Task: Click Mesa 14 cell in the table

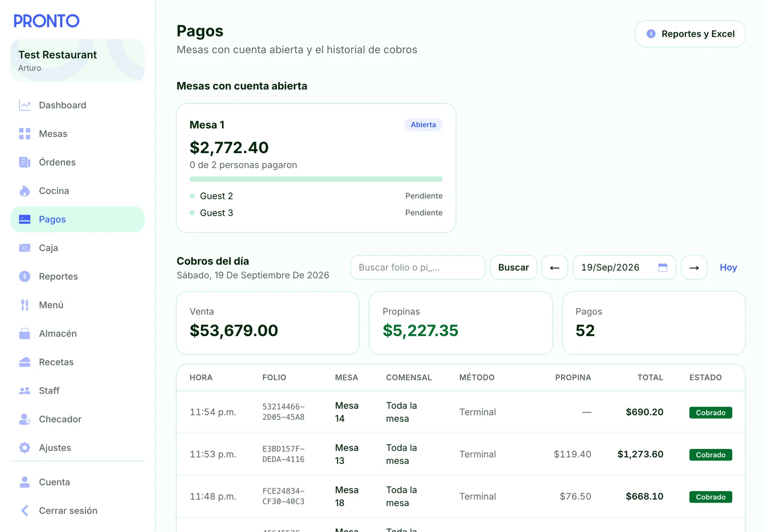Action: (x=347, y=412)
